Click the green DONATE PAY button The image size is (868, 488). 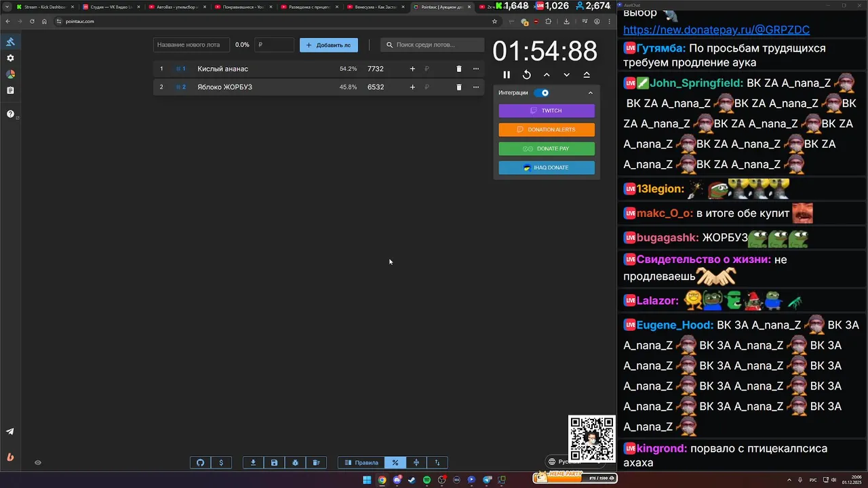click(547, 148)
